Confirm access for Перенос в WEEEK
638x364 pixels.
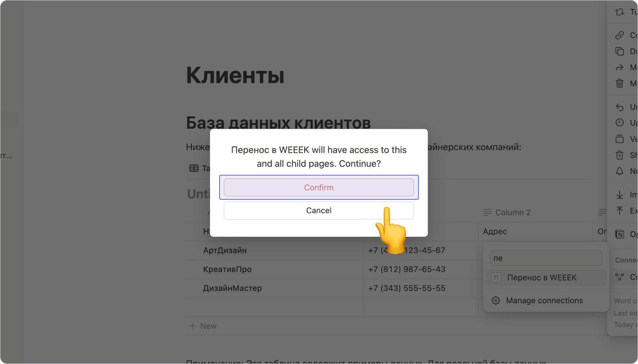319,187
